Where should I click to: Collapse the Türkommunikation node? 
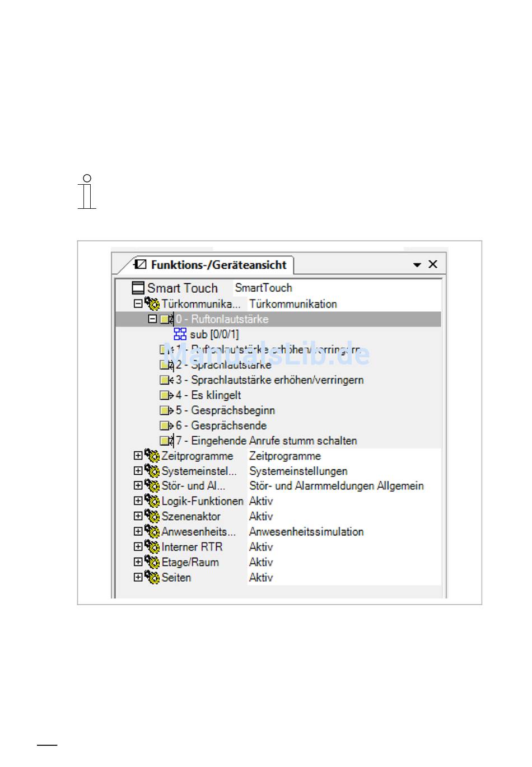coord(138,304)
